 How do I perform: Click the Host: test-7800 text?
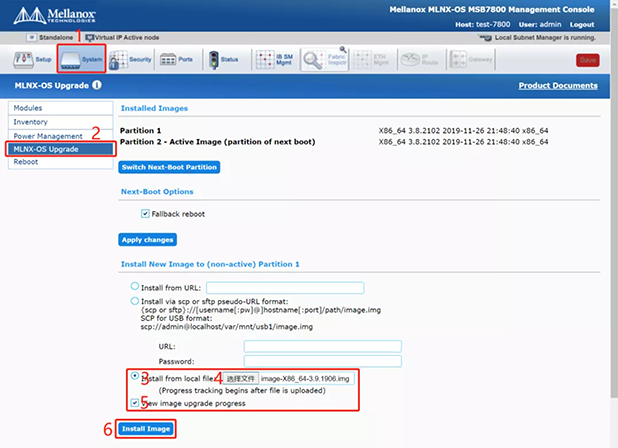482,24
